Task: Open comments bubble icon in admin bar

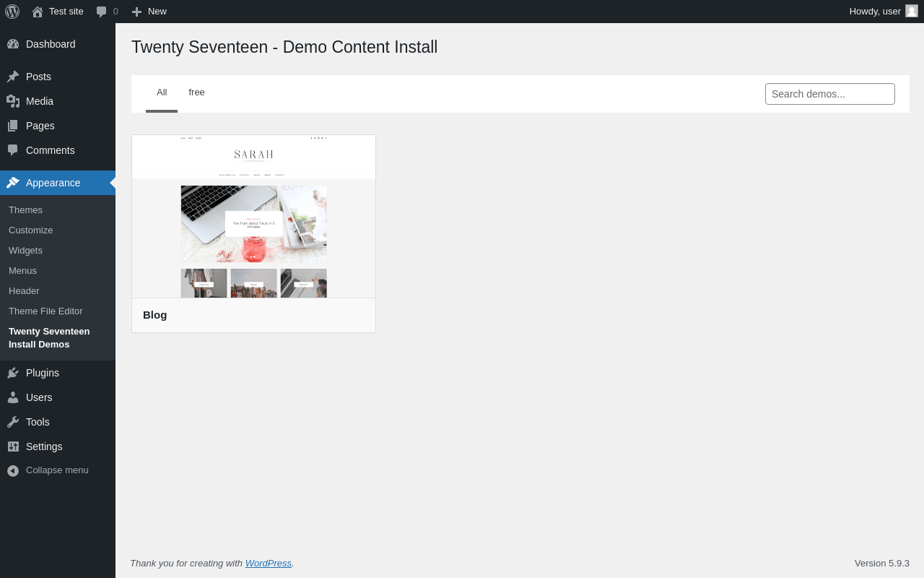Action: point(102,12)
